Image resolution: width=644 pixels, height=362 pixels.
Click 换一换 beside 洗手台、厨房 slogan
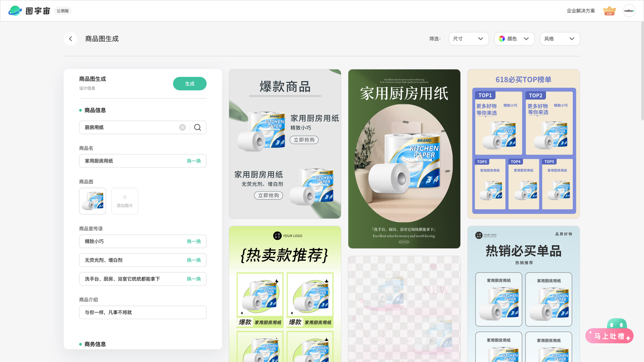(x=194, y=279)
